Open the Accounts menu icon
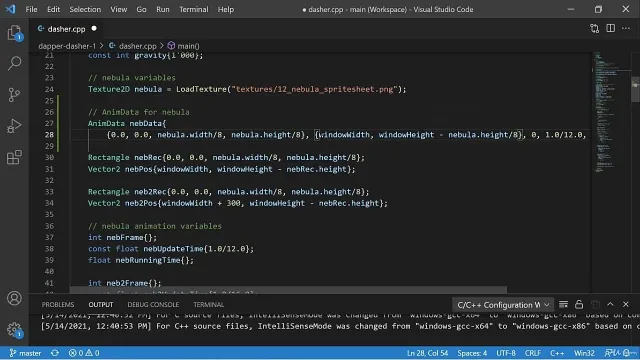This screenshot has width=640, height=360. pyautogui.click(x=14, y=298)
